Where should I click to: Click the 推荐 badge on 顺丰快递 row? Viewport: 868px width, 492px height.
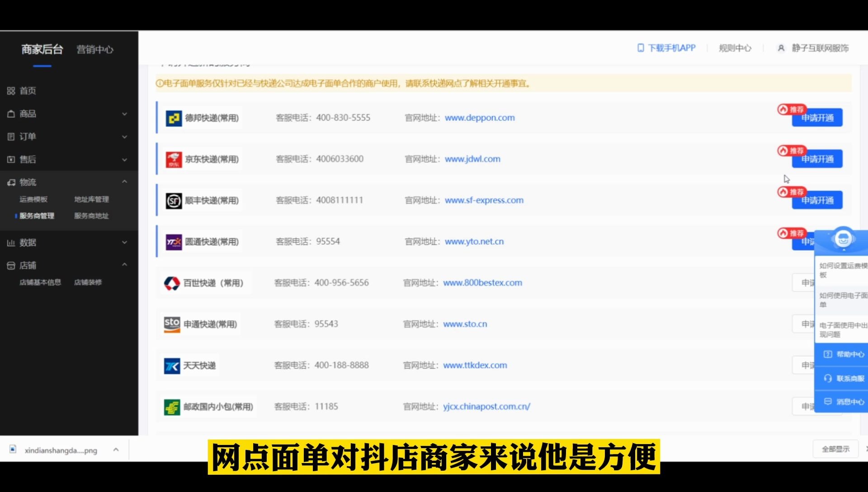coord(792,192)
